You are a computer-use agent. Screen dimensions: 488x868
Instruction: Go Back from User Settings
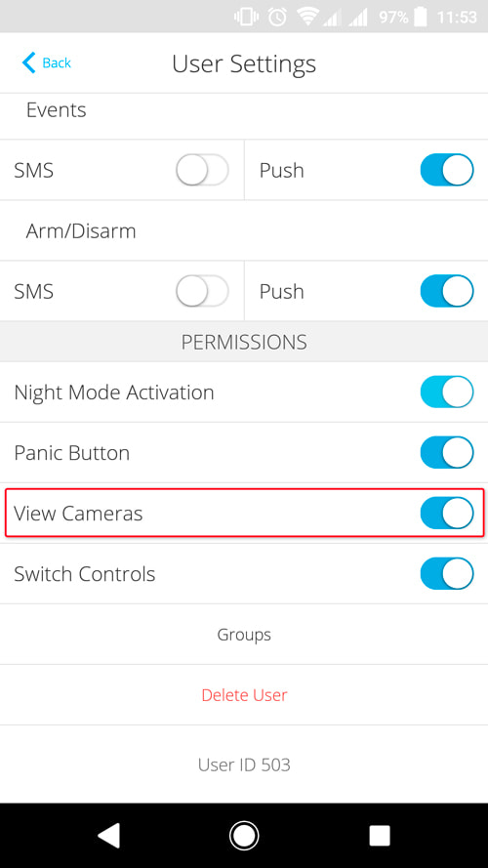[x=47, y=62]
